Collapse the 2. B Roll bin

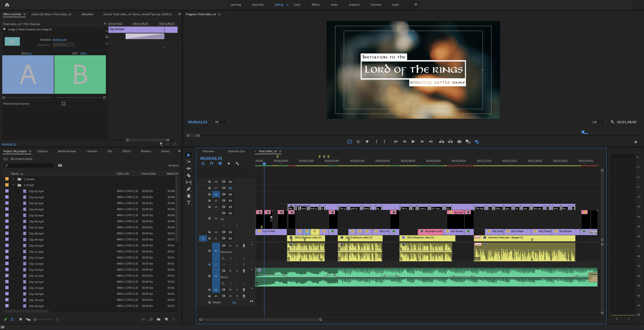click(x=13, y=185)
